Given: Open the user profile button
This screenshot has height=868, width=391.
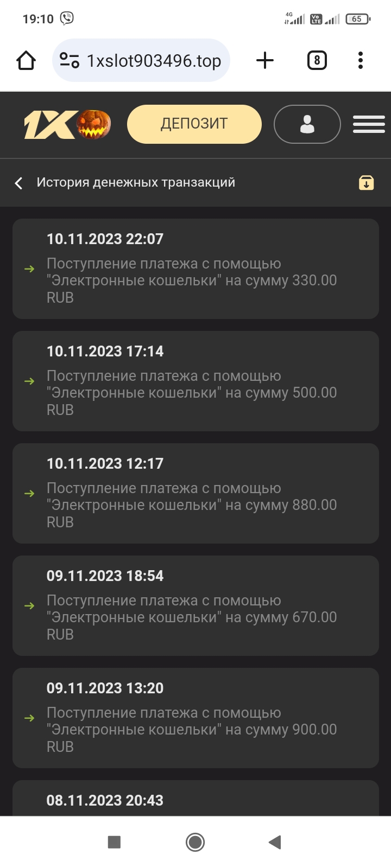Looking at the screenshot, I should (307, 124).
